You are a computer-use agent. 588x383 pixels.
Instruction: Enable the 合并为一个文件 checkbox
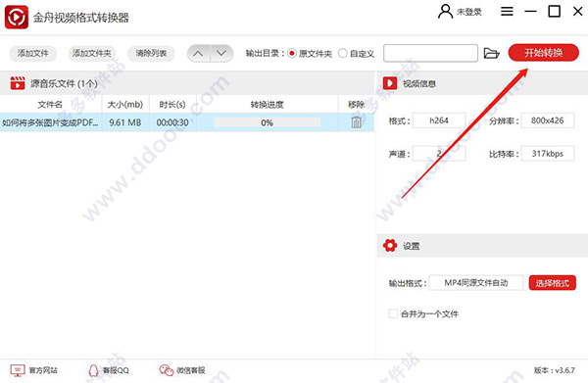pos(393,313)
